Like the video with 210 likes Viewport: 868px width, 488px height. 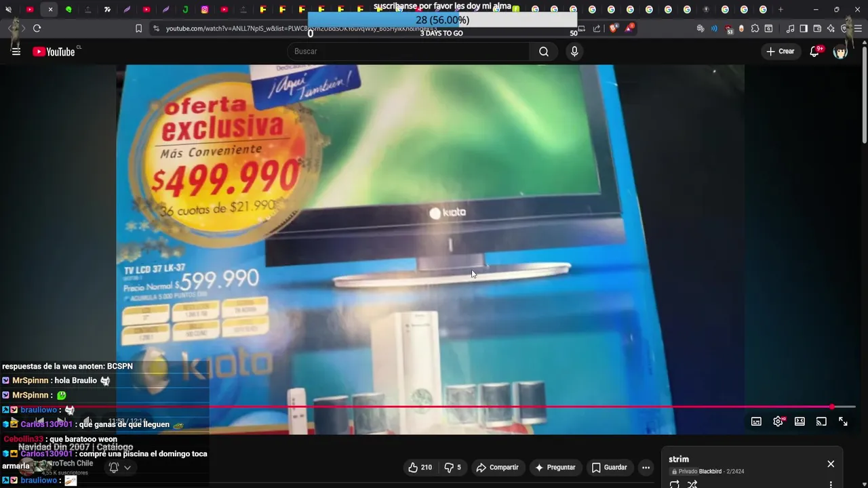tap(420, 467)
